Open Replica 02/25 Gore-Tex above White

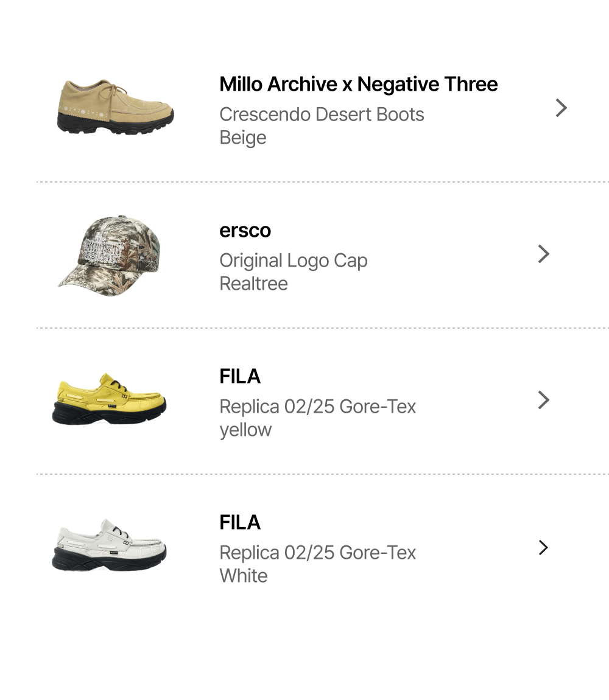[x=317, y=553]
